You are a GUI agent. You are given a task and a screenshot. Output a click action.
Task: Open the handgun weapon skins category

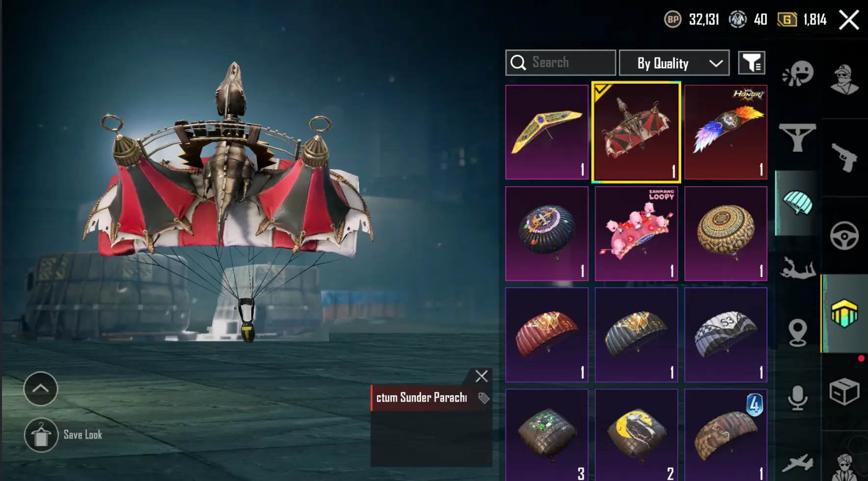point(844,157)
